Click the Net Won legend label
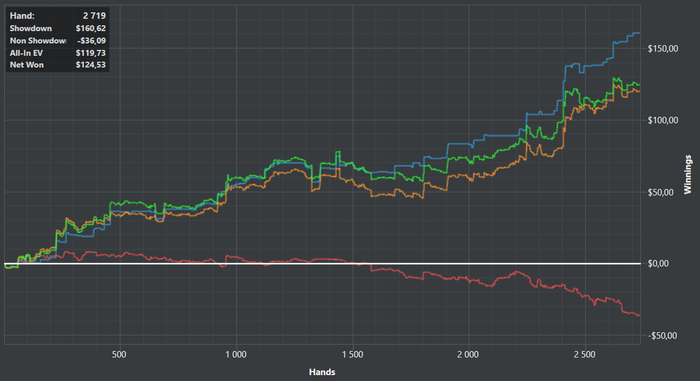This screenshot has width=700, height=381. [27, 65]
